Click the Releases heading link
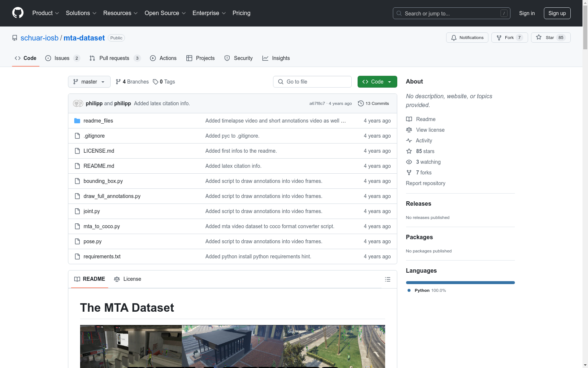Viewport: 588px width, 368px height. 419,204
